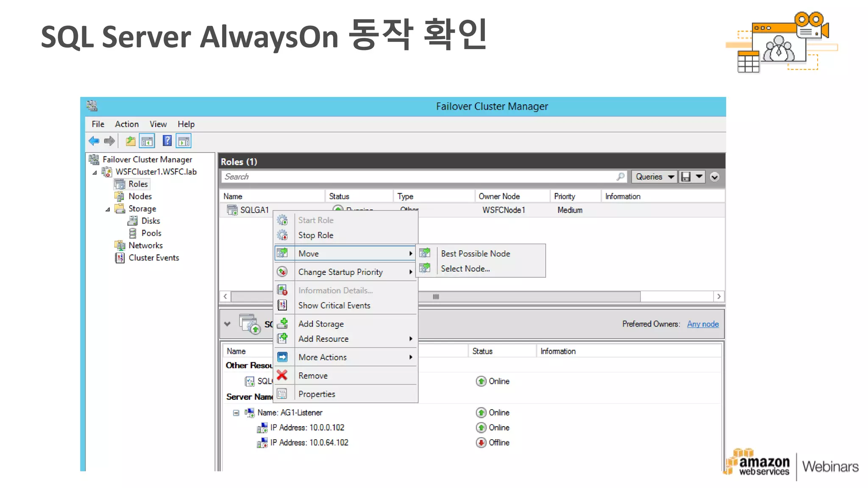
Task: Click the horizontal scrollbar left arrow
Action: [x=225, y=297]
